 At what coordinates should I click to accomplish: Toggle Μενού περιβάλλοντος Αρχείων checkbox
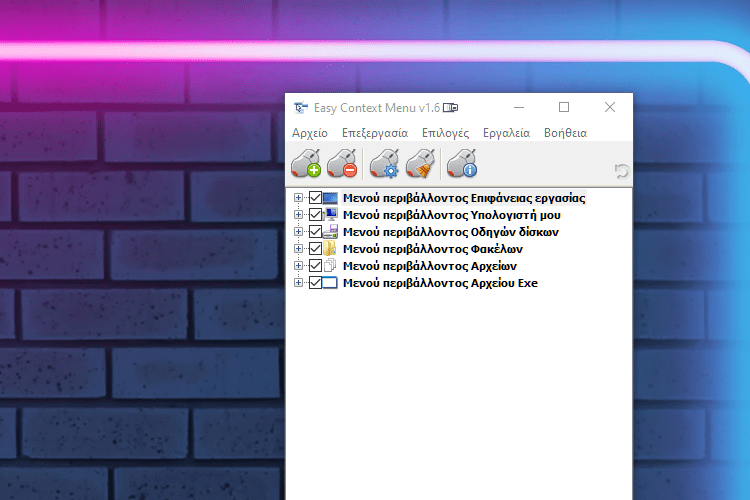coord(315,266)
